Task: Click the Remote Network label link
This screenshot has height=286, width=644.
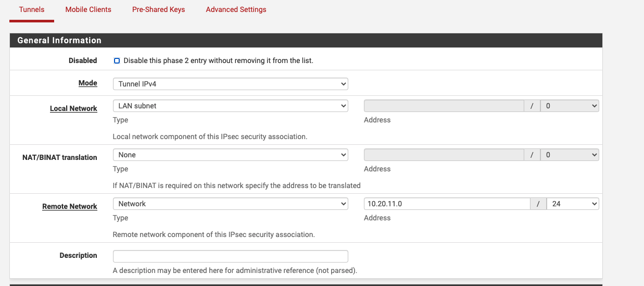Action: [70, 206]
